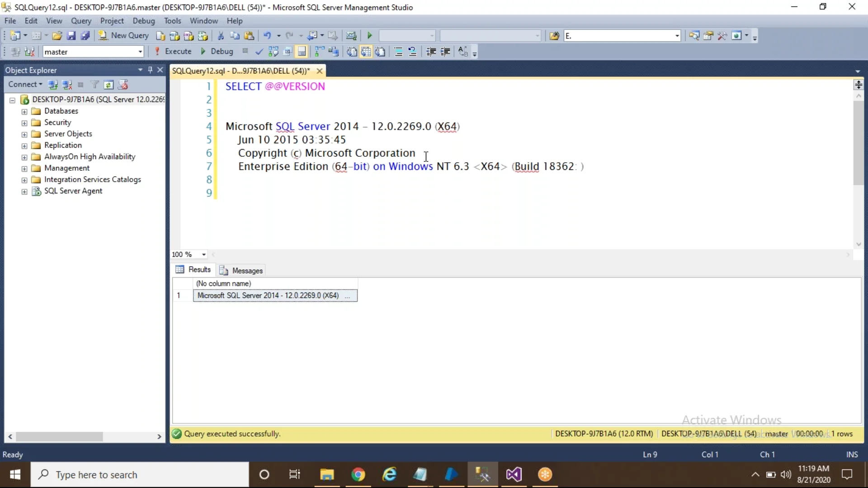Pin the Object Explorer panel
The image size is (868, 488).
tap(151, 70)
